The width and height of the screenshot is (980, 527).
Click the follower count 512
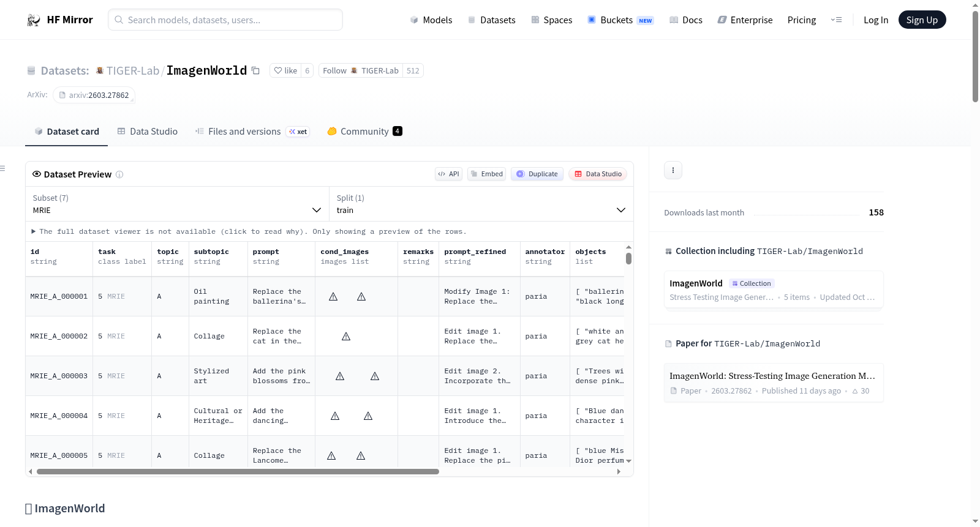click(x=413, y=71)
